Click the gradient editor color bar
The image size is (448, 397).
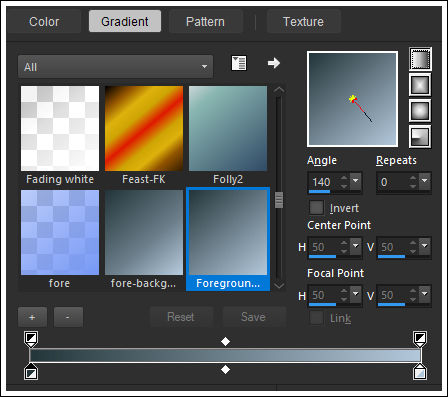point(226,355)
